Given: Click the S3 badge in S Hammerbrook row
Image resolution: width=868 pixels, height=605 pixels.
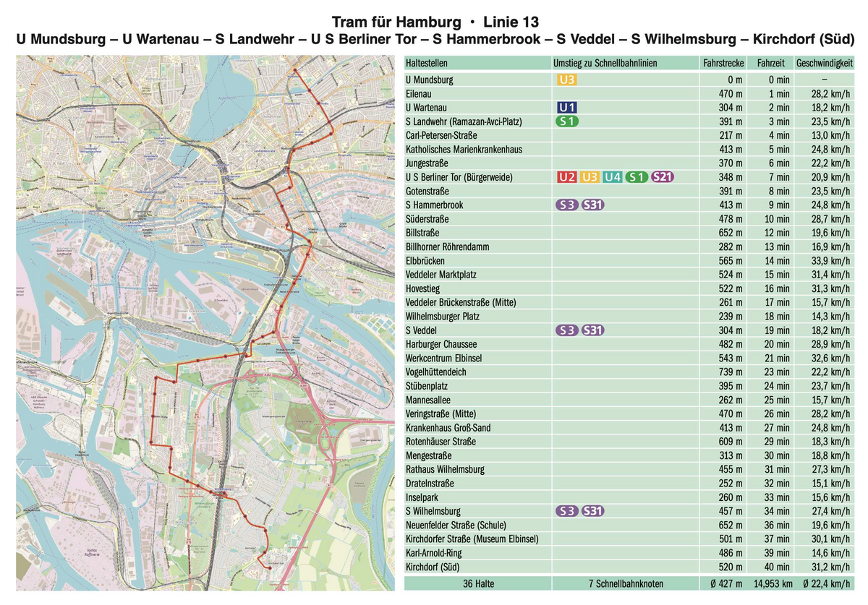Looking at the screenshot, I should click(x=567, y=205).
